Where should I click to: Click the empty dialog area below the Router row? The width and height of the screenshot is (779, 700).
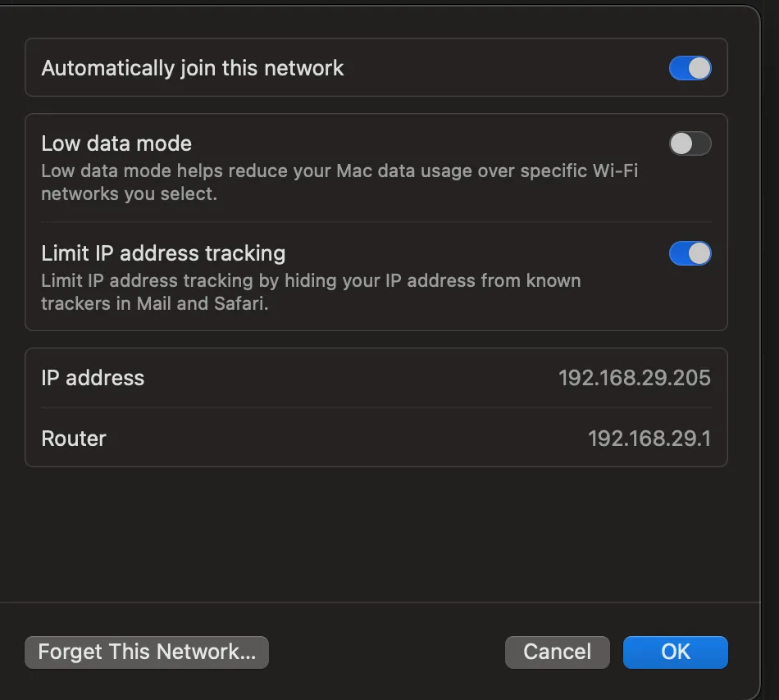376,533
